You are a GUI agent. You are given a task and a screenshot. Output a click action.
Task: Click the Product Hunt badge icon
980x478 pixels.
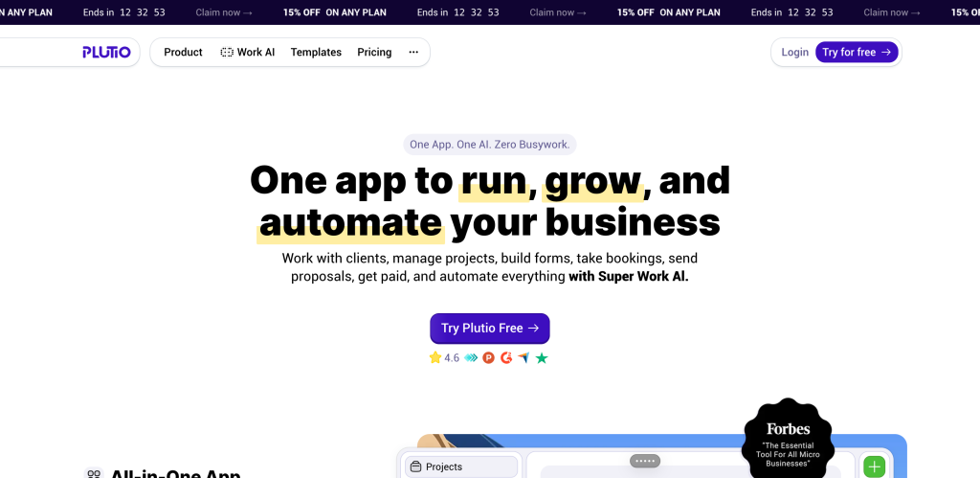pyautogui.click(x=489, y=358)
